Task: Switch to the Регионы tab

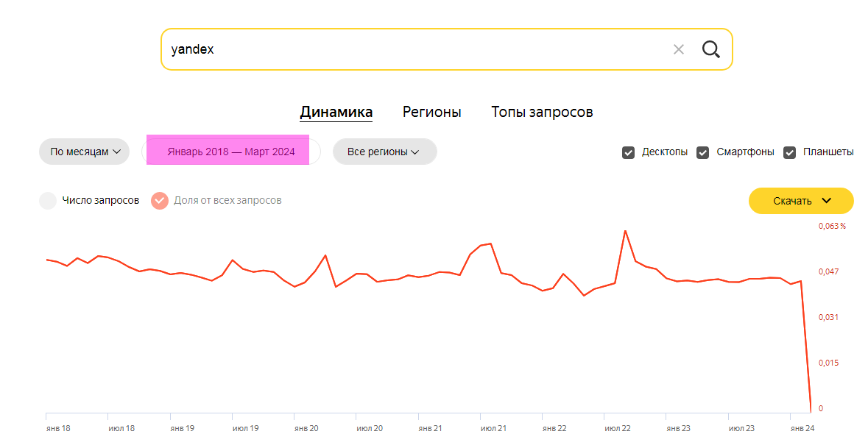Action: click(x=431, y=113)
